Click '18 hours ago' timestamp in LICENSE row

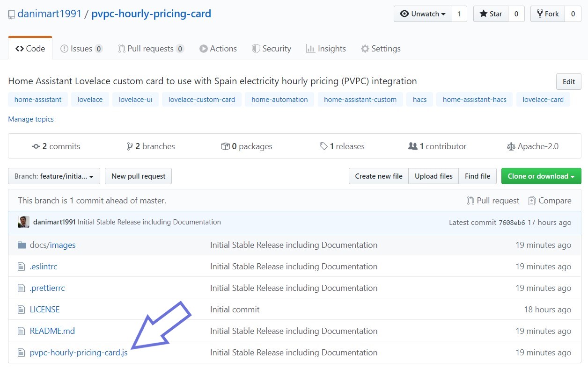[x=548, y=310]
